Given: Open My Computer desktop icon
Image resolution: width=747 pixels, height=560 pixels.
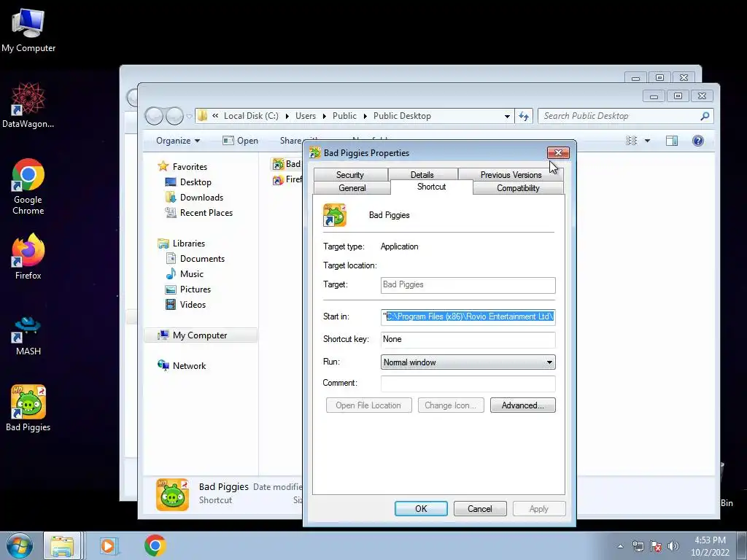Looking at the screenshot, I should (x=28, y=29).
